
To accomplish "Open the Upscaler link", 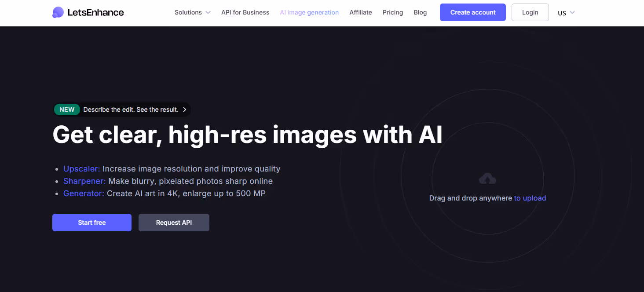I will (x=82, y=169).
